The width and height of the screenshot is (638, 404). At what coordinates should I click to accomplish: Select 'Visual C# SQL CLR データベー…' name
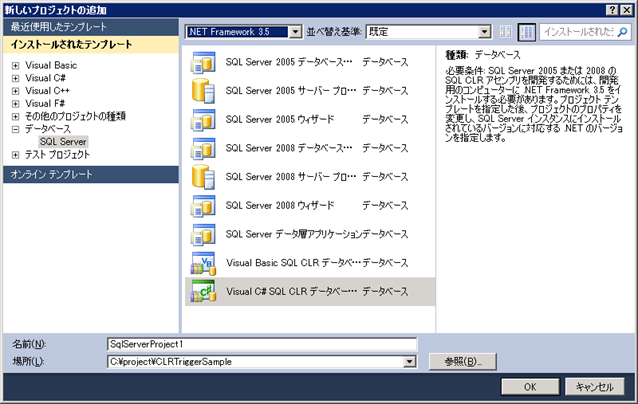point(291,292)
